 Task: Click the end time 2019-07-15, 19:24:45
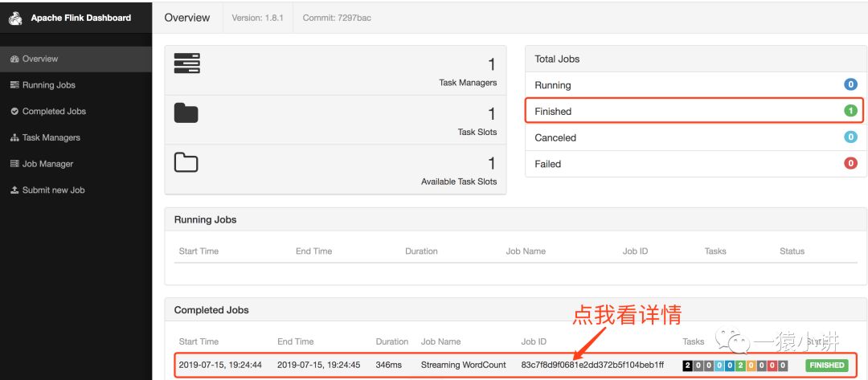click(319, 365)
